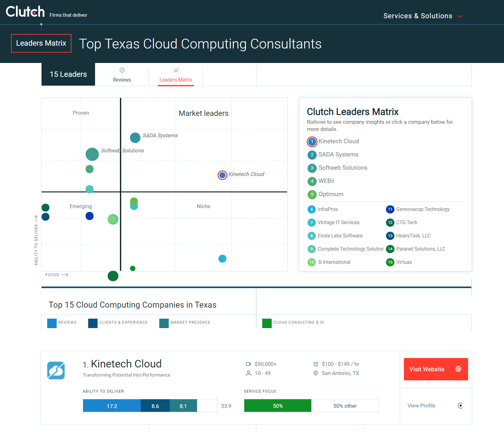The image size is (504, 432).
Task: Click the circular target icon beside View Profile
Action: [461, 406]
